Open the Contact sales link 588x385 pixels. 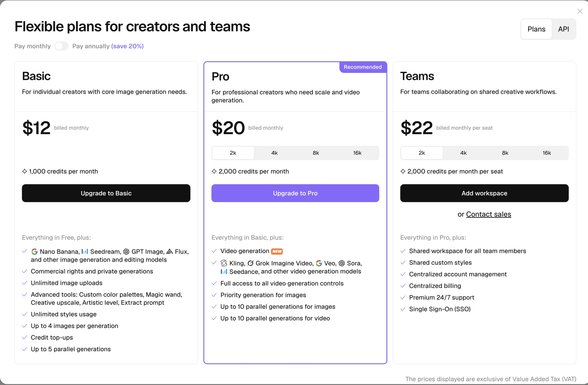pos(488,214)
